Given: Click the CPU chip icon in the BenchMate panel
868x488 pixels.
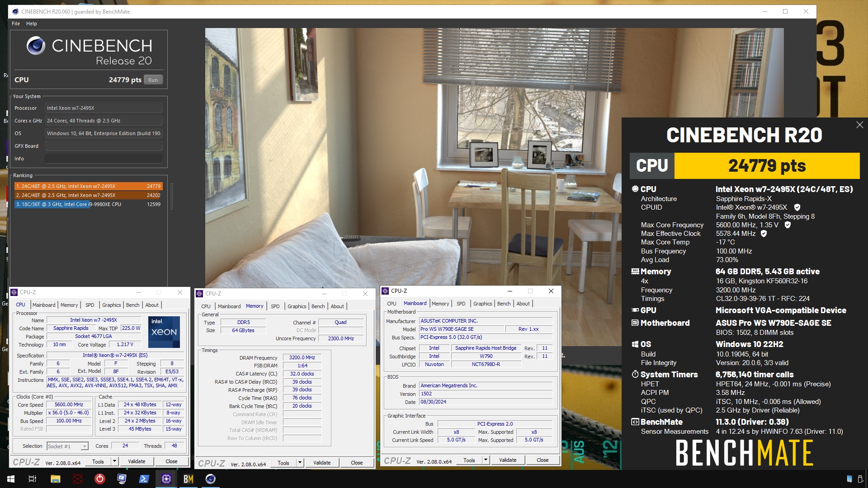Looking at the screenshot, I should [635, 189].
